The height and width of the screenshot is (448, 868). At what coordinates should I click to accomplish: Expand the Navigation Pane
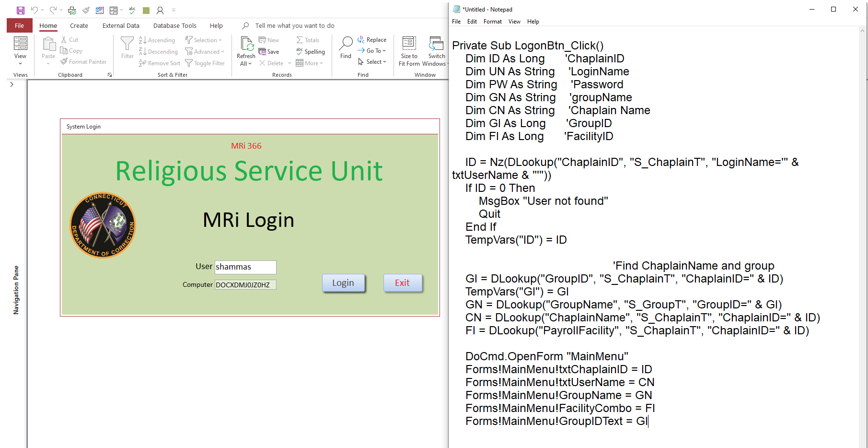coord(11,84)
